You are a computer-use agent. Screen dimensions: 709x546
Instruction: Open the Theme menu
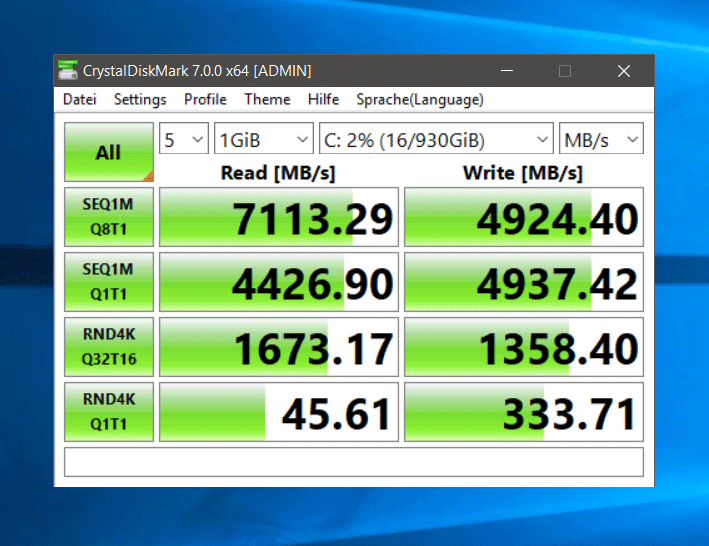tap(267, 99)
